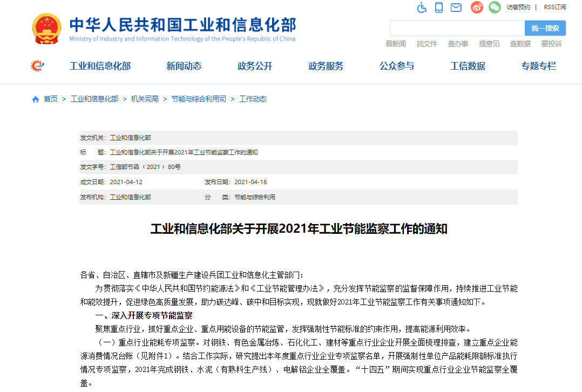Select 查办事 quick link

click(458, 44)
